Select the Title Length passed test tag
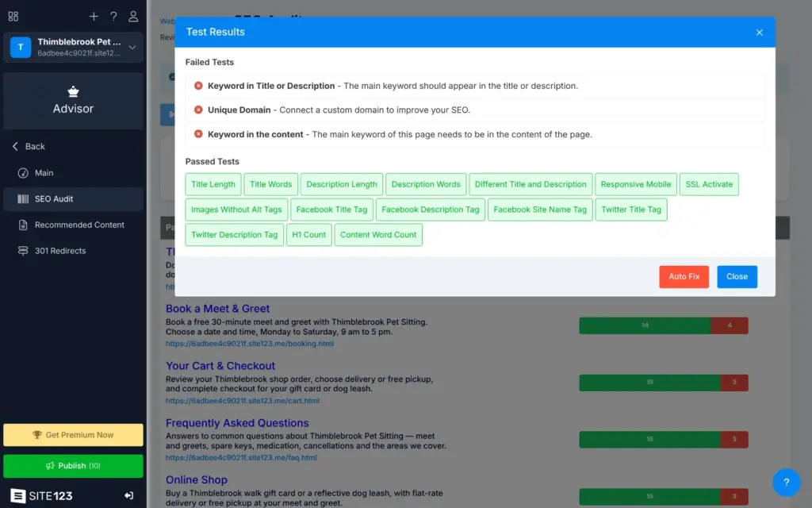Image resolution: width=812 pixels, height=508 pixels. (x=213, y=184)
